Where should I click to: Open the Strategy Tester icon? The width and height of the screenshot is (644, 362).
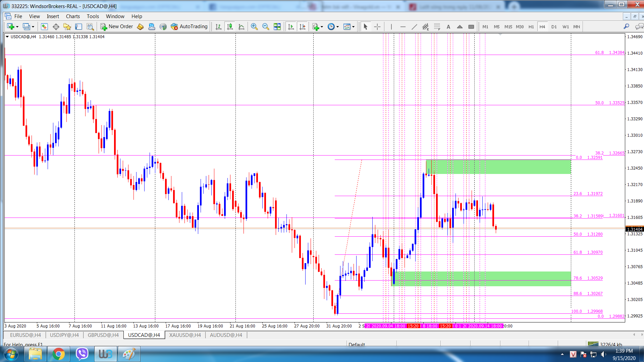(90, 26)
